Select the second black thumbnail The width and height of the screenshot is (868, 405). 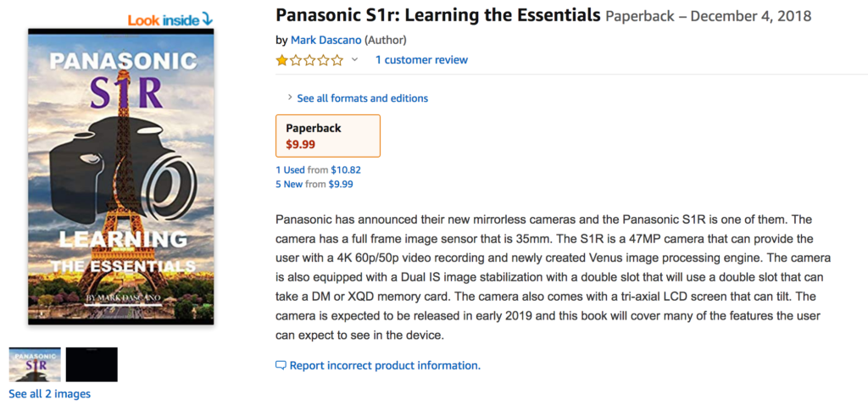coord(92,364)
